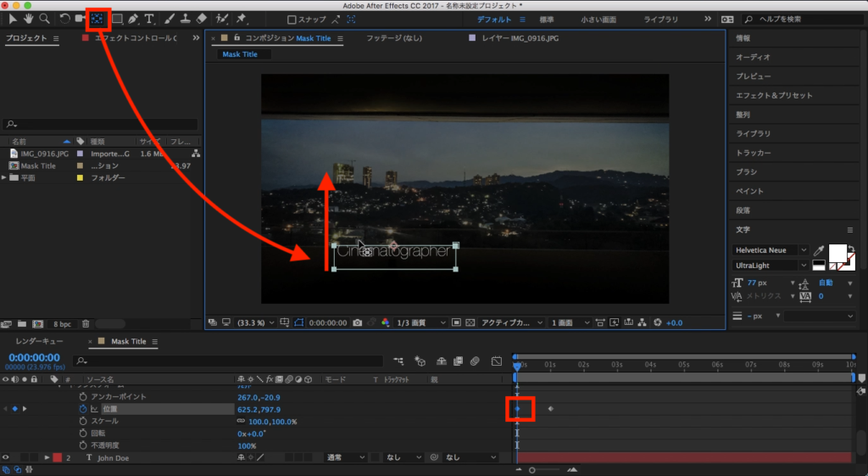Select the Puppet Pin tool
The width and height of the screenshot is (868, 476).
click(x=242, y=18)
